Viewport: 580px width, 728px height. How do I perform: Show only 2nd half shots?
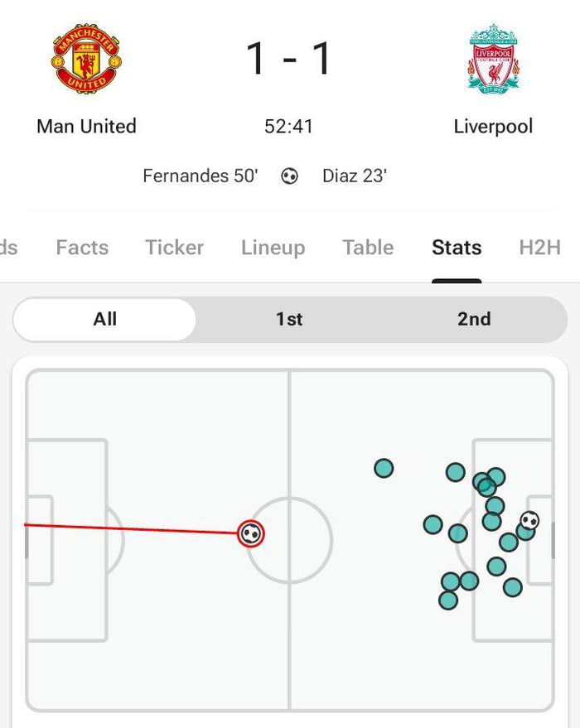click(x=474, y=319)
